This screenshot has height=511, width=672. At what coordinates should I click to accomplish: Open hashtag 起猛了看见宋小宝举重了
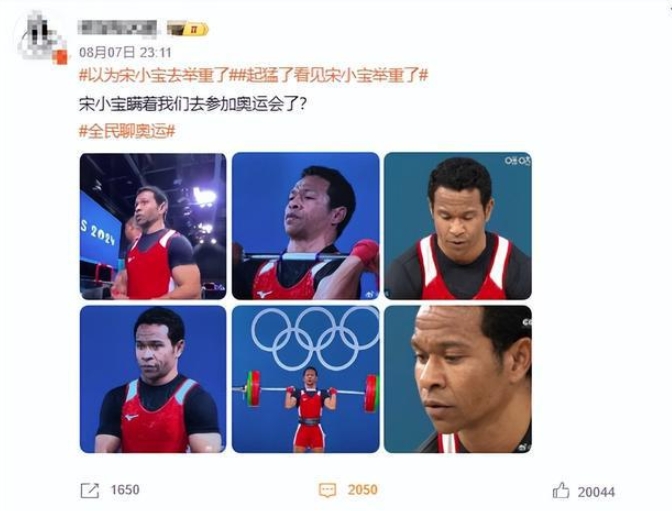click(331, 76)
